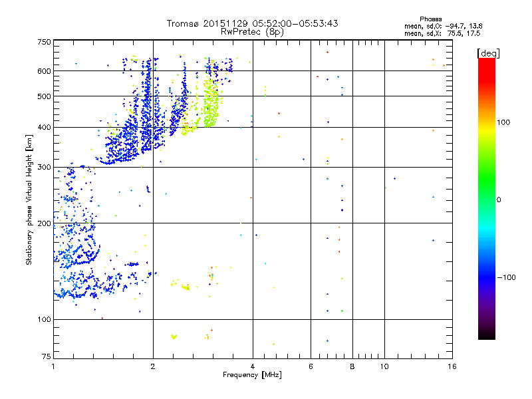Click colorbar tick label '100'
532x399 pixels.
pyautogui.click(x=503, y=122)
